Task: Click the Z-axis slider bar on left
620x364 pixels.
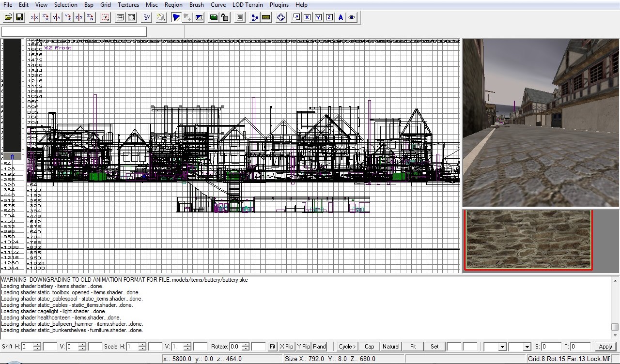Action: coord(12,97)
